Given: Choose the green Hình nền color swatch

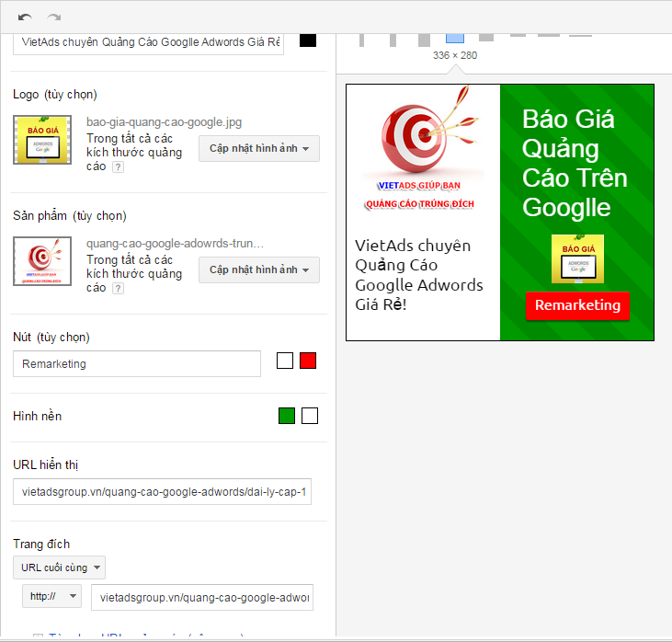Looking at the screenshot, I should (x=287, y=416).
